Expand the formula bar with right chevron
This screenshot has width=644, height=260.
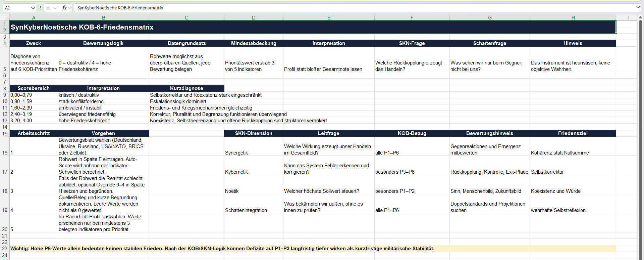click(x=638, y=7)
